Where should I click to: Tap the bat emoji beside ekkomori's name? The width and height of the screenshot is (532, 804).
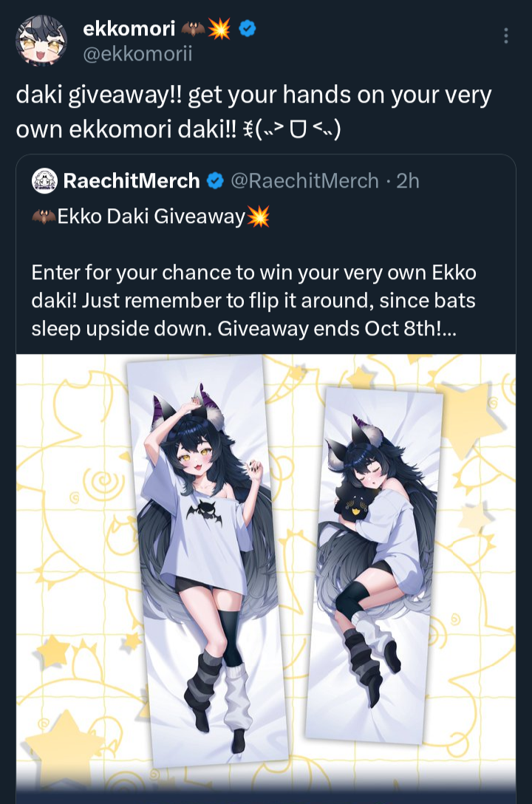pyautogui.click(x=194, y=30)
